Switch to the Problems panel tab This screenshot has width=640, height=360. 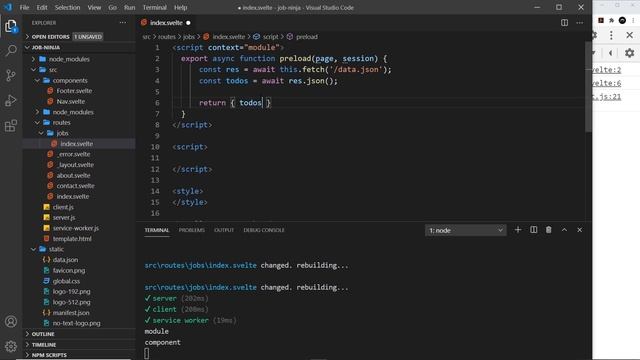tap(191, 230)
